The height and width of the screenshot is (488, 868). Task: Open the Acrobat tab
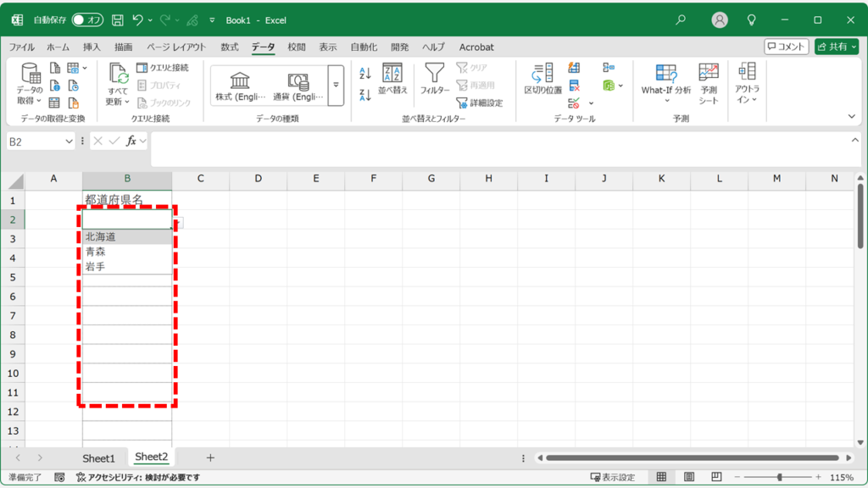coord(476,47)
